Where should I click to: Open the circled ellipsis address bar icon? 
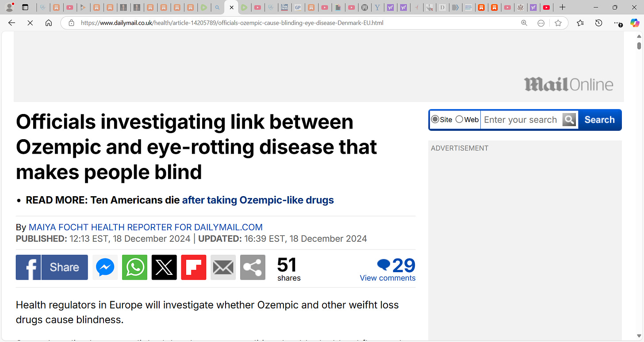[540, 23]
